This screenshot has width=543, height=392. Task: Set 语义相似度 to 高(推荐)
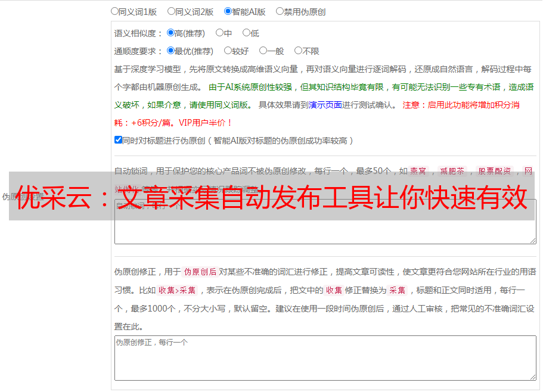tap(170, 33)
